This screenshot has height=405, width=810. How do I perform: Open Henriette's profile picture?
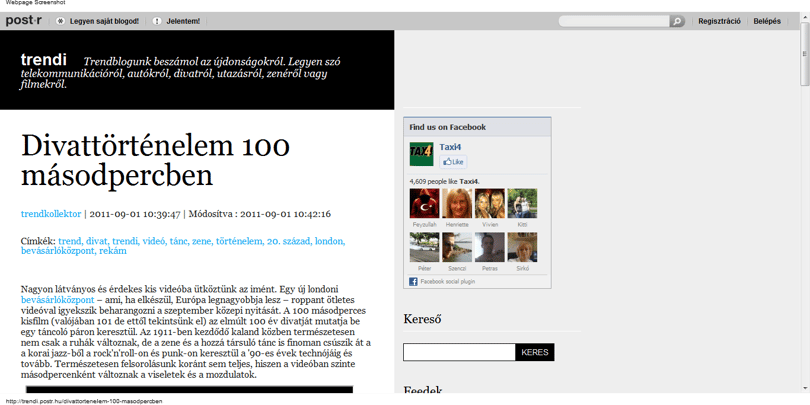pyautogui.click(x=457, y=203)
